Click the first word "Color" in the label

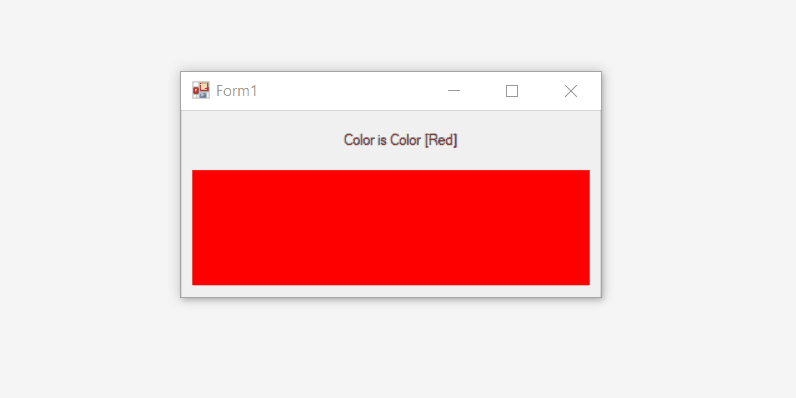point(359,140)
